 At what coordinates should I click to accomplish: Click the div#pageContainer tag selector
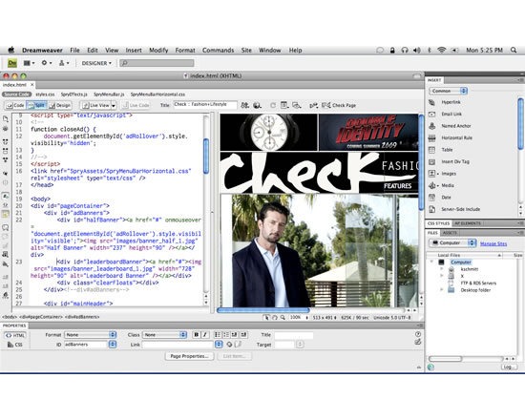coord(41,317)
